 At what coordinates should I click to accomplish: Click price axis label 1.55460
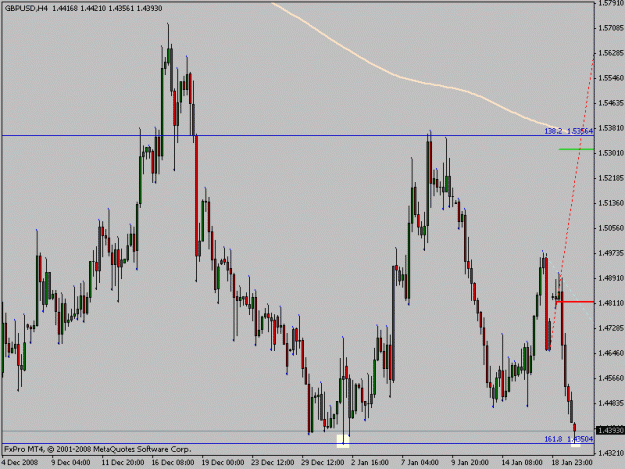click(x=611, y=78)
